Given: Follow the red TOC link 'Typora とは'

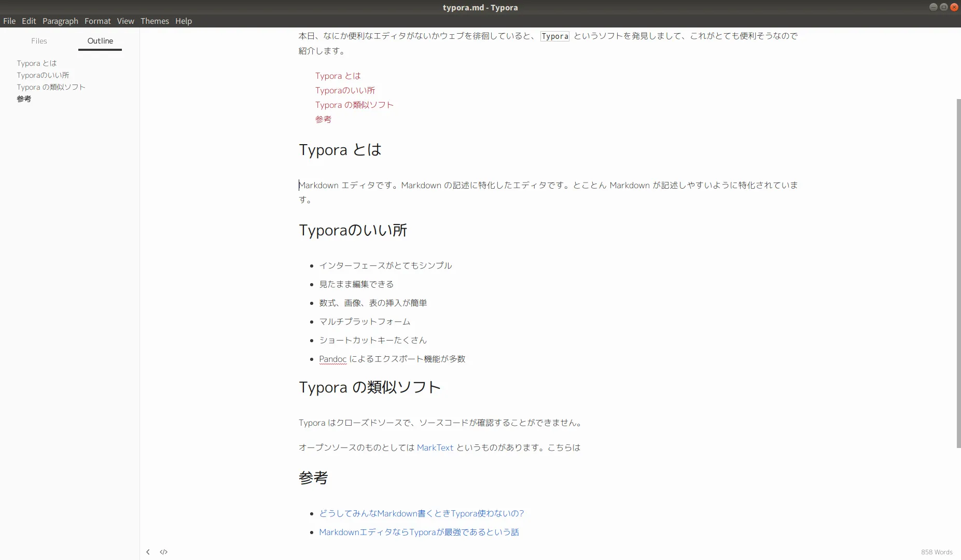Looking at the screenshot, I should tap(338, 76).
